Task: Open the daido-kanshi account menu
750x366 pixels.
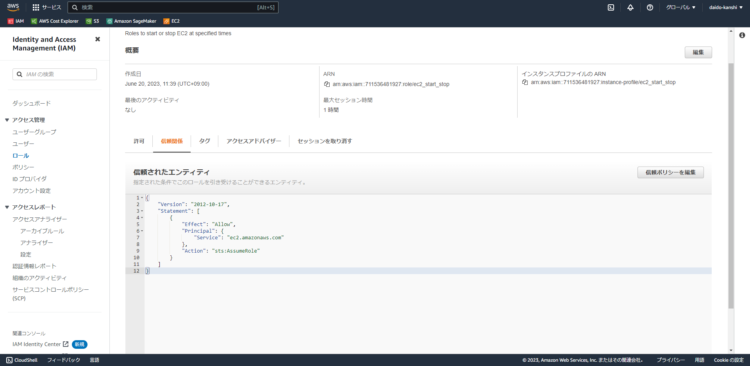Action: click(726, 8)
